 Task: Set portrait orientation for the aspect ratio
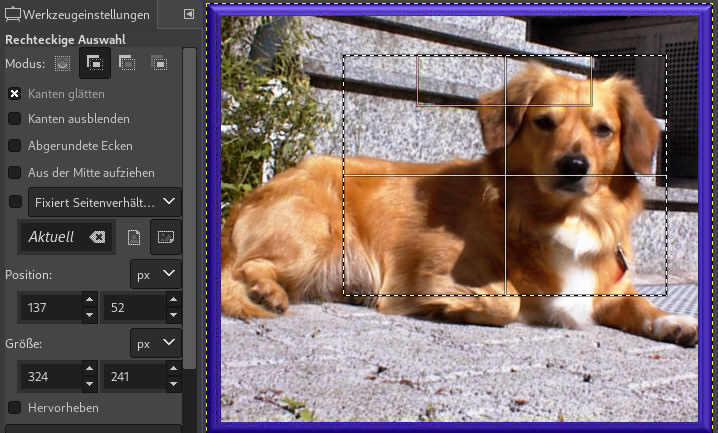tap(135, 237)
